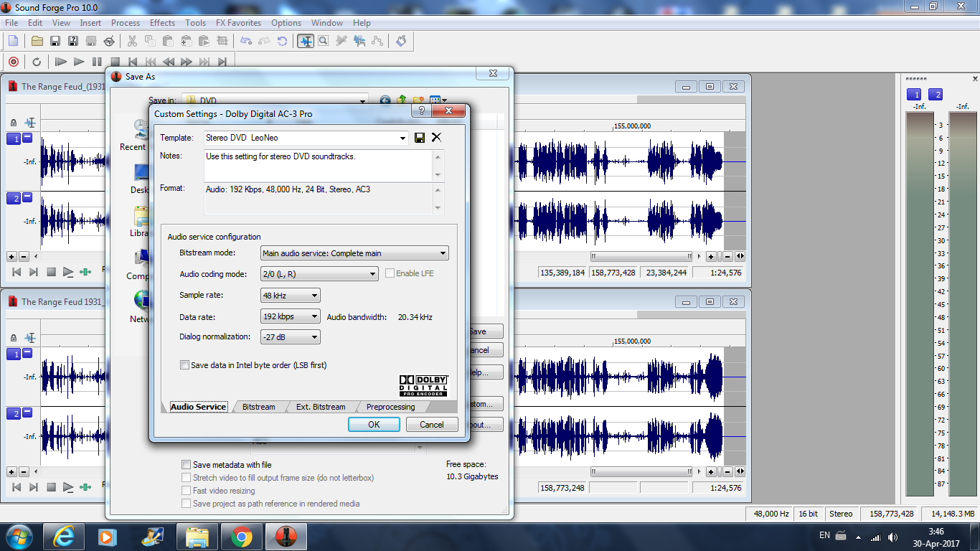
Task: Click the red Record button
Action: (x=13, y=62)
